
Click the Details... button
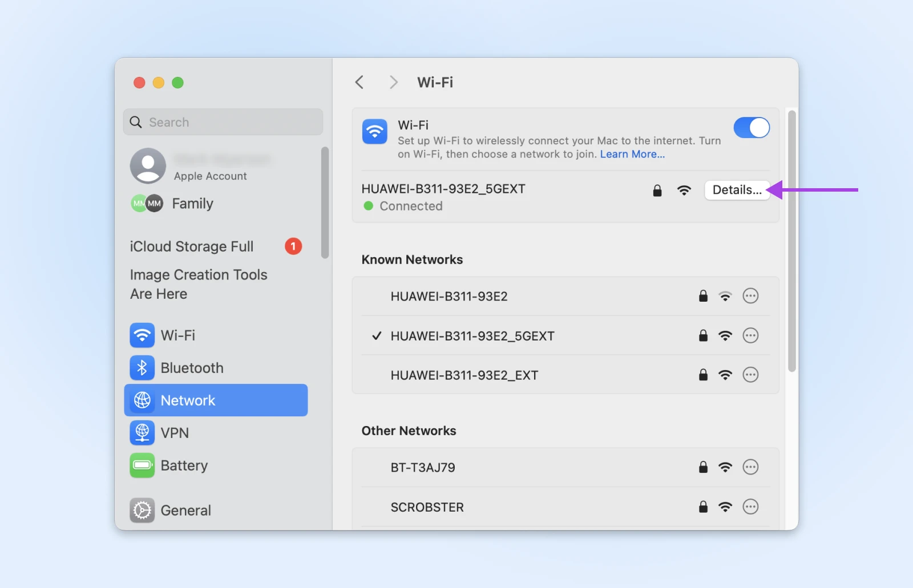coord(737,190)
